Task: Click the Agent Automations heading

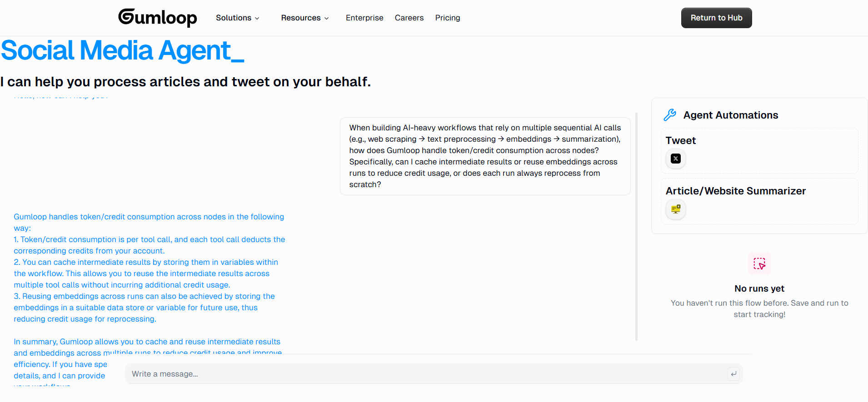Action: pos(731,115)
